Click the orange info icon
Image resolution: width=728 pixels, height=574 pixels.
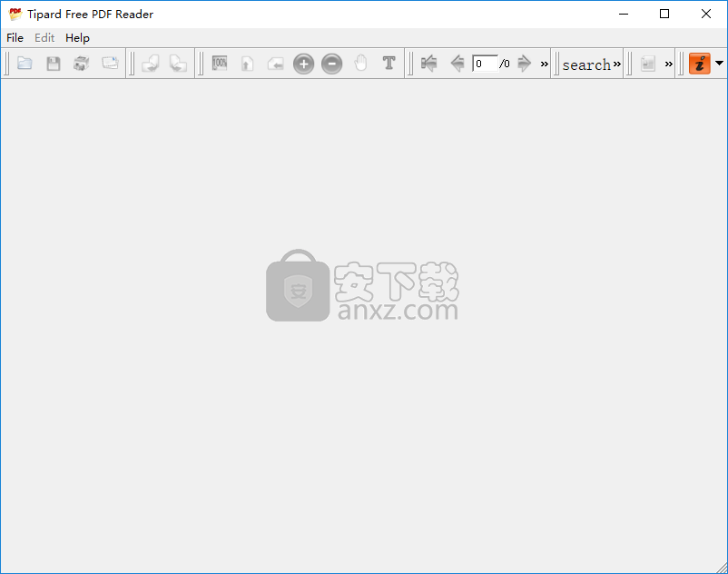click(x=700, y=64)
